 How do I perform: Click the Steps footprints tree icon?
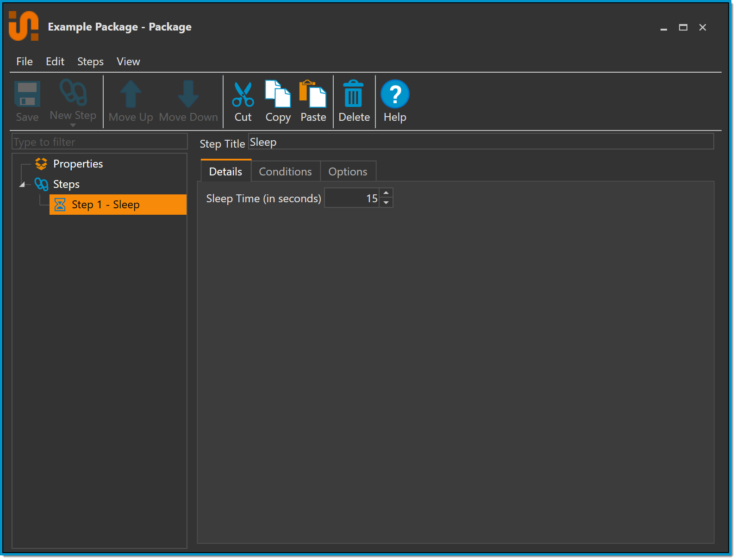tap(41, 184)
